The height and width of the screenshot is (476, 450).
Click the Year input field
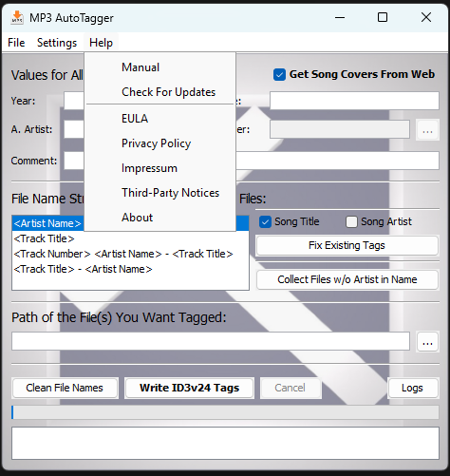click(x=74, y=101)
